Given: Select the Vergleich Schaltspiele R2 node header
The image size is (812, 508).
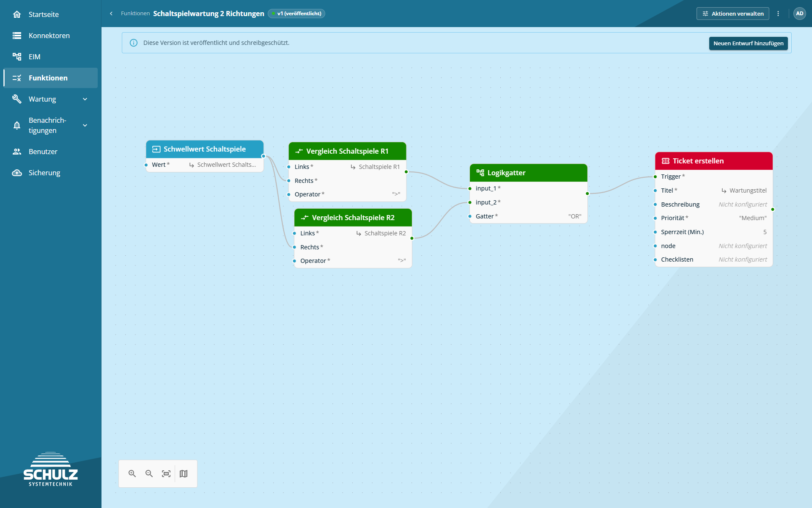Looking at the screenshot, I should 353,218.
